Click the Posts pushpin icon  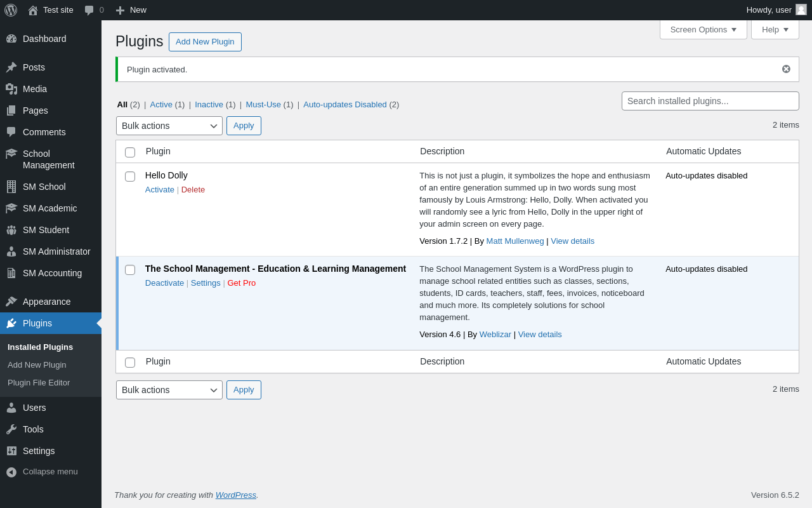coord(11,67)
